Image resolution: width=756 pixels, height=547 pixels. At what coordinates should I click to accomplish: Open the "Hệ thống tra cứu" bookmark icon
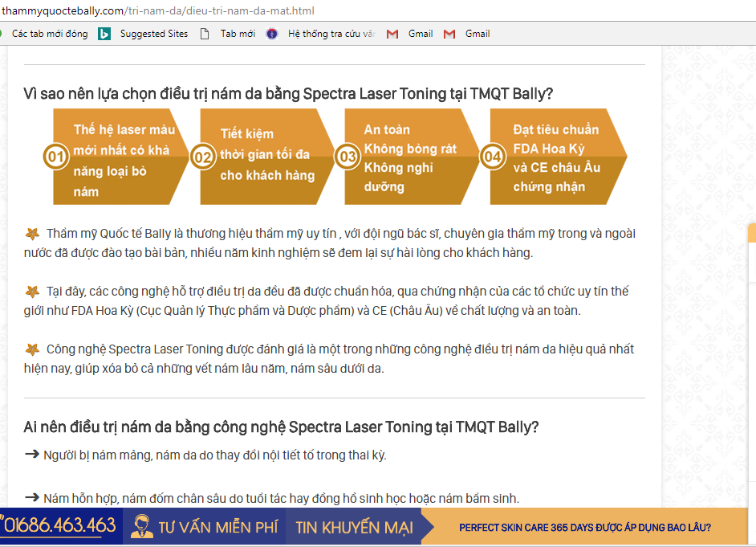[271, 34]
